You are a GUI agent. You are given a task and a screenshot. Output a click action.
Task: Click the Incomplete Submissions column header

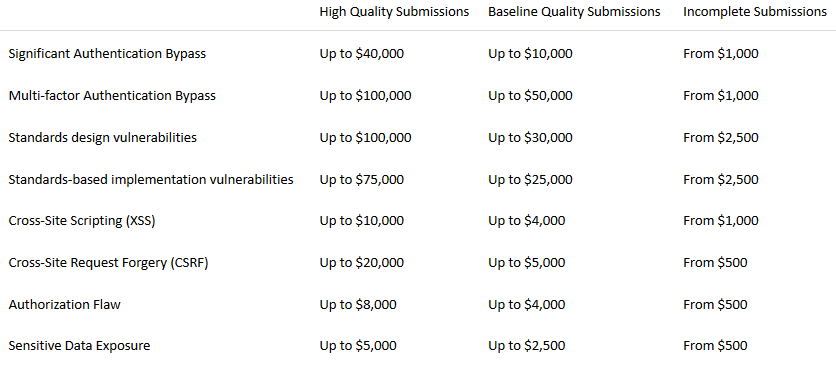[755, 12]
